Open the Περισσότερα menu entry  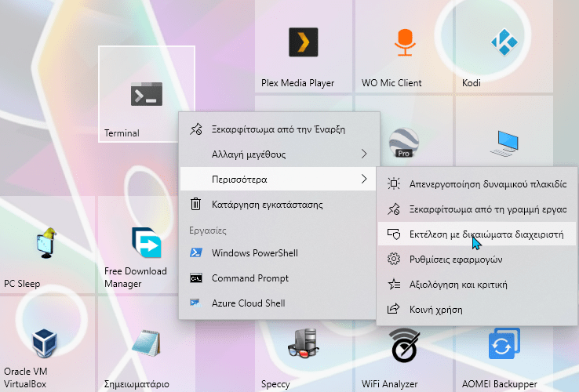click(x=278, y=179)
